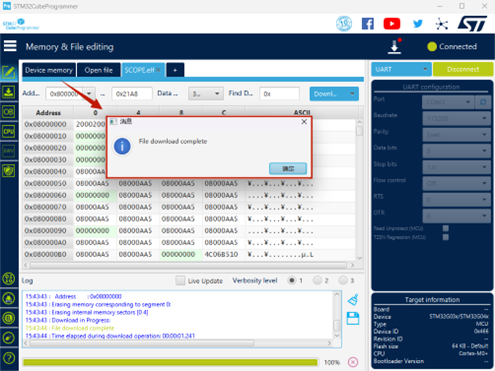Open the UART connection type dropdown
This screenshot has height=371, width=495.
(x=401, y=69)
